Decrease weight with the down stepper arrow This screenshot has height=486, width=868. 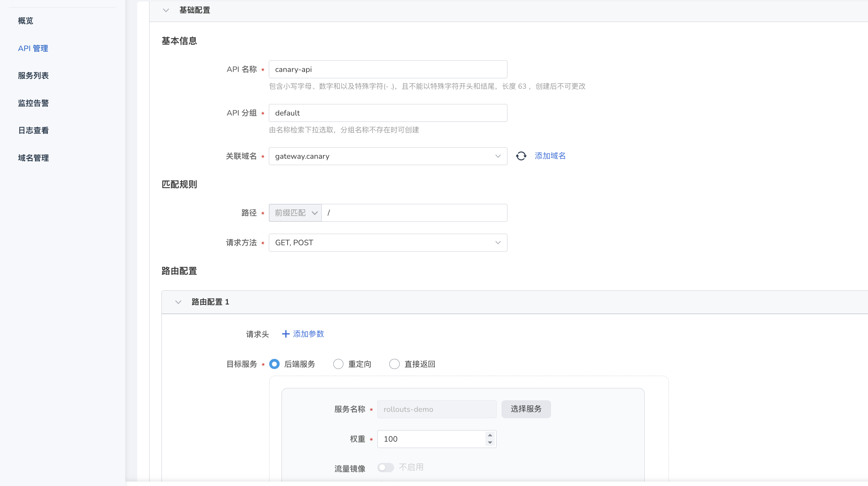(x=490, y=443)
